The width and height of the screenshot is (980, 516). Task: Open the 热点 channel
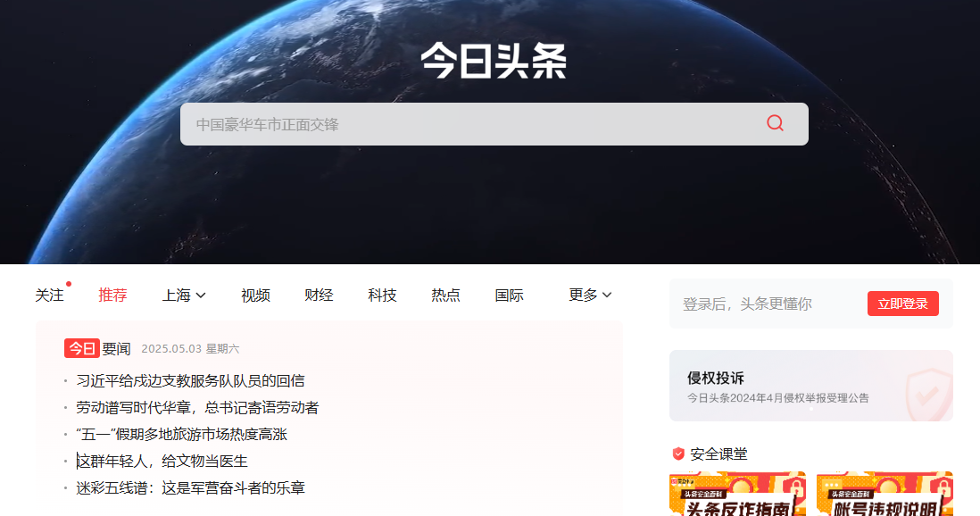coord(444,295)
